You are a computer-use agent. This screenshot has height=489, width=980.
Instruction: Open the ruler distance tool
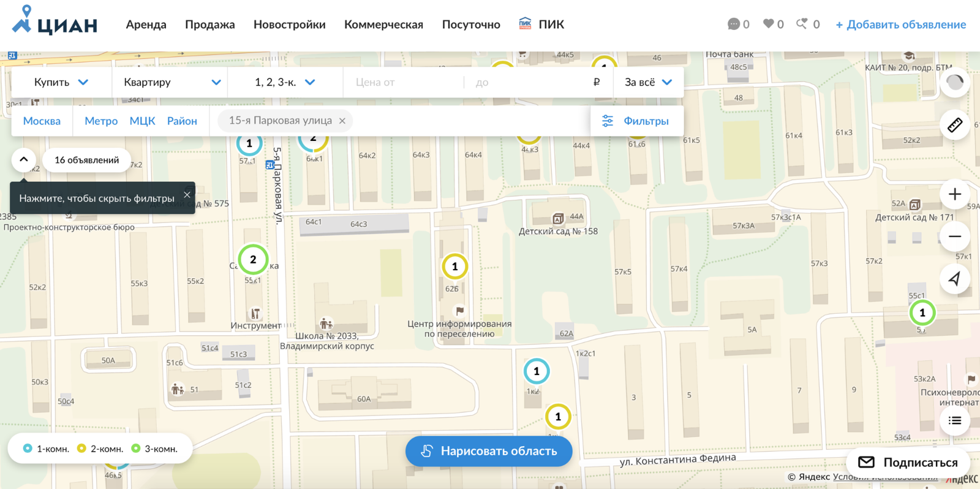(x=954, y=125)
